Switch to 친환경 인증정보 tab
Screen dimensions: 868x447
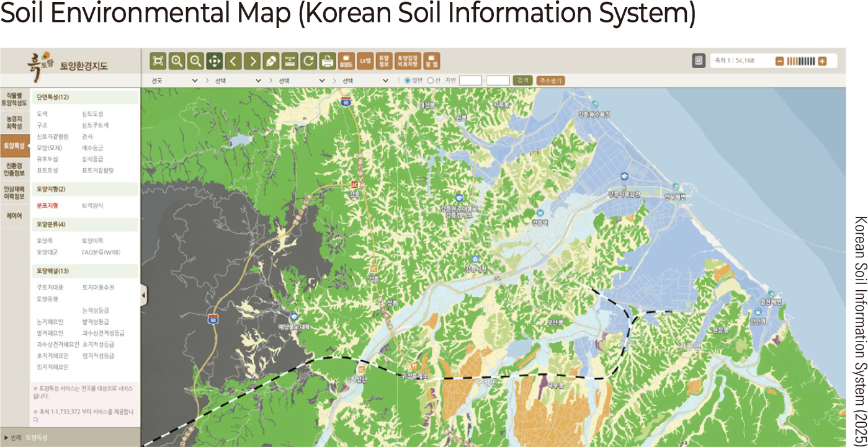(x=15, y=169)
